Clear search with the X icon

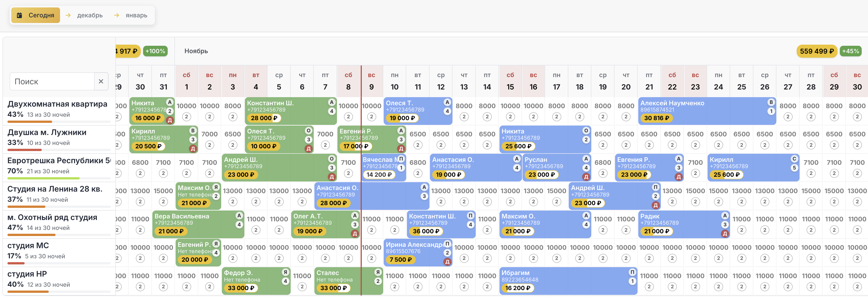click(101, 81)
